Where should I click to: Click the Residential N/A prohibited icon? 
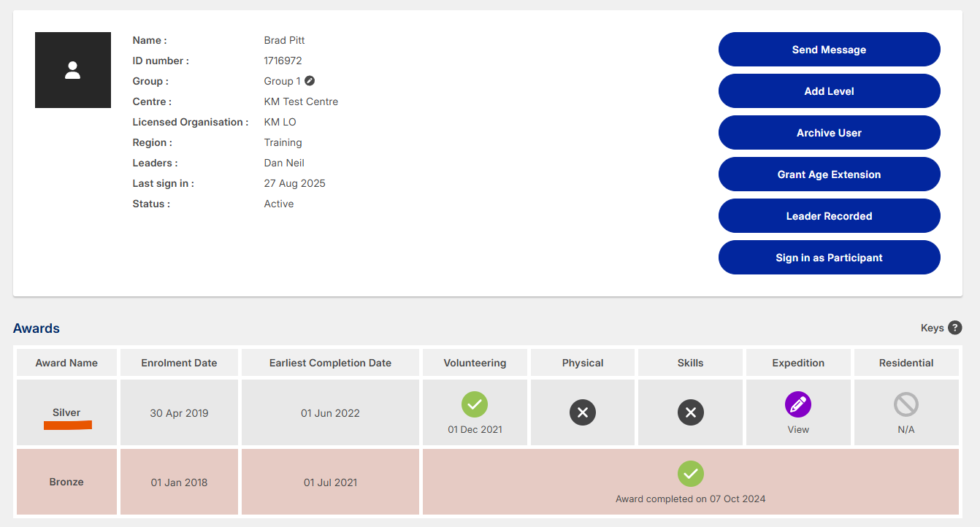[x=906, y=404]
